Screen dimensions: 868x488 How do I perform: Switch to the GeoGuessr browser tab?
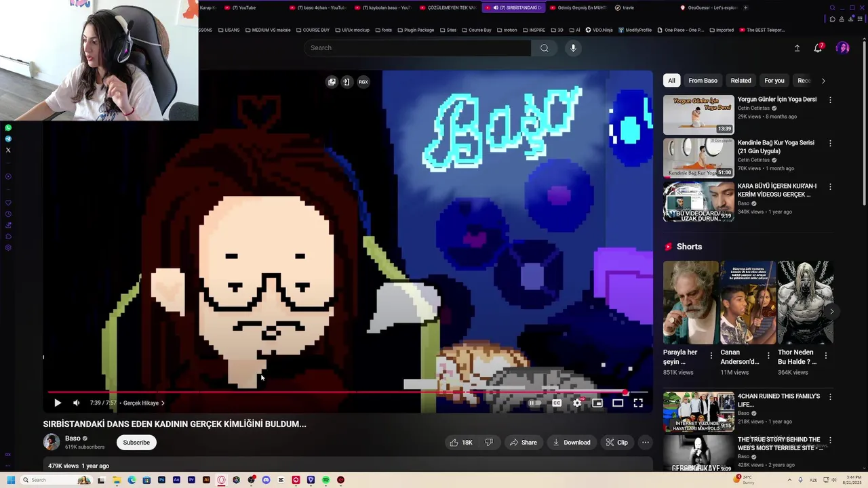(709, 7)
